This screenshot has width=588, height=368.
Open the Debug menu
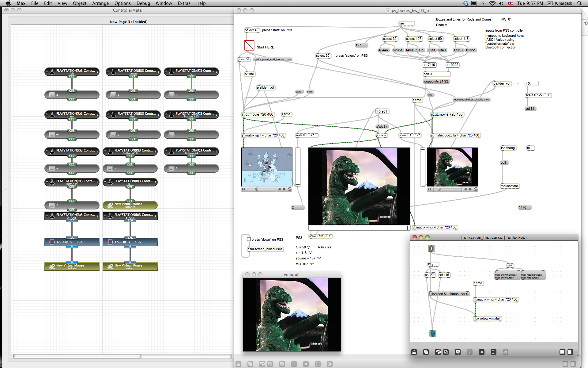pyautogui.click(x=143, y=3)
